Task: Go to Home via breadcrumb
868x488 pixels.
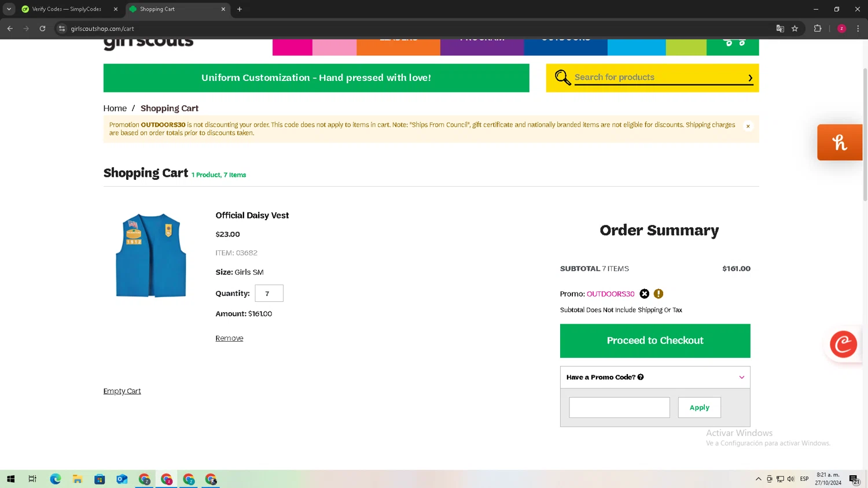Action: 115,108
